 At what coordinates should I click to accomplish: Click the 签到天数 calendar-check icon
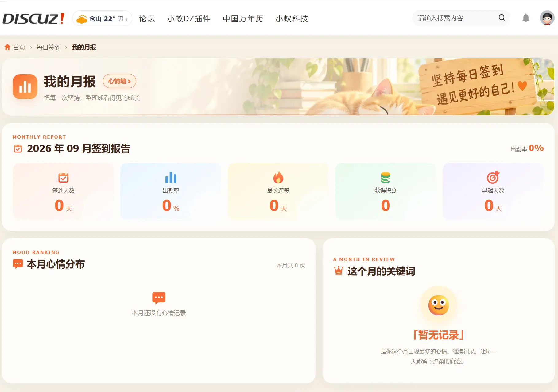click(x=64, y=177)
